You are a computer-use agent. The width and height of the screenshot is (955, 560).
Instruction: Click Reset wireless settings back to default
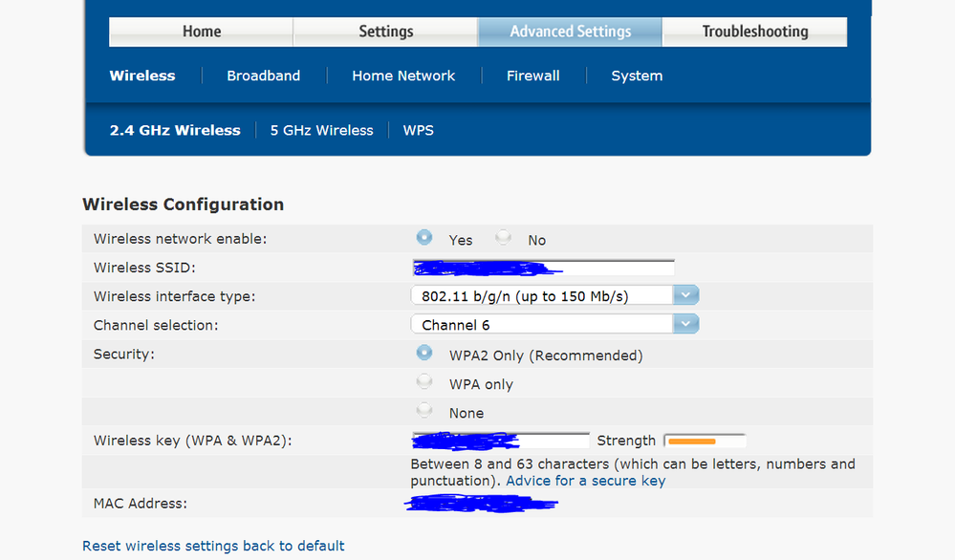[x=213, y=546]
